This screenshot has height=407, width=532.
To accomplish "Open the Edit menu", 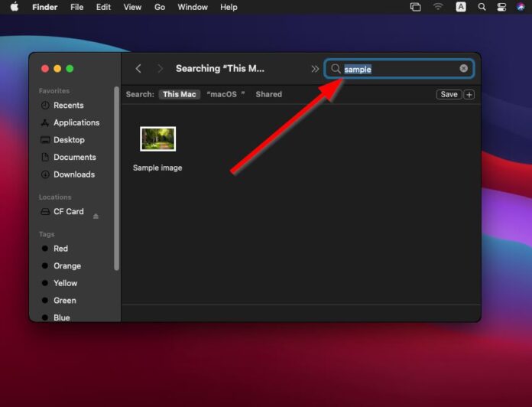I will (x=103, y=7).
